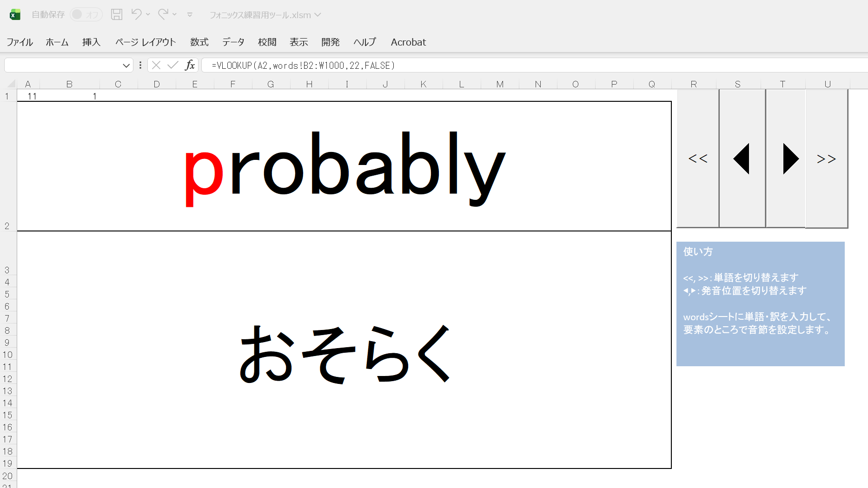Confirm formula with the checkmark icon

[173, 65]
